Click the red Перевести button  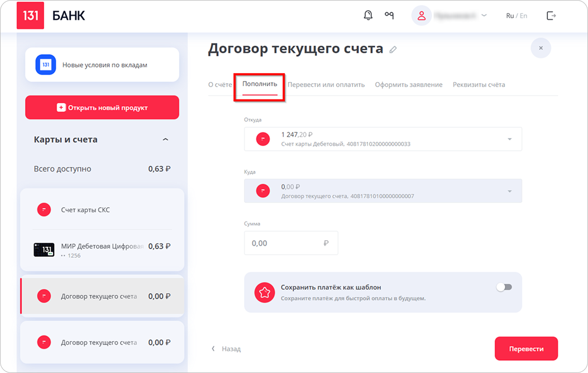pyautogui.click(x=526, y=348)
